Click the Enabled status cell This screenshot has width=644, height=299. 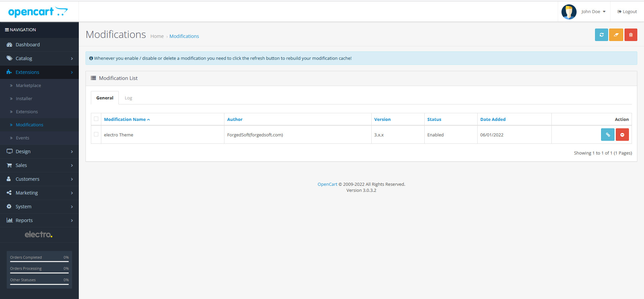(451, 135)
